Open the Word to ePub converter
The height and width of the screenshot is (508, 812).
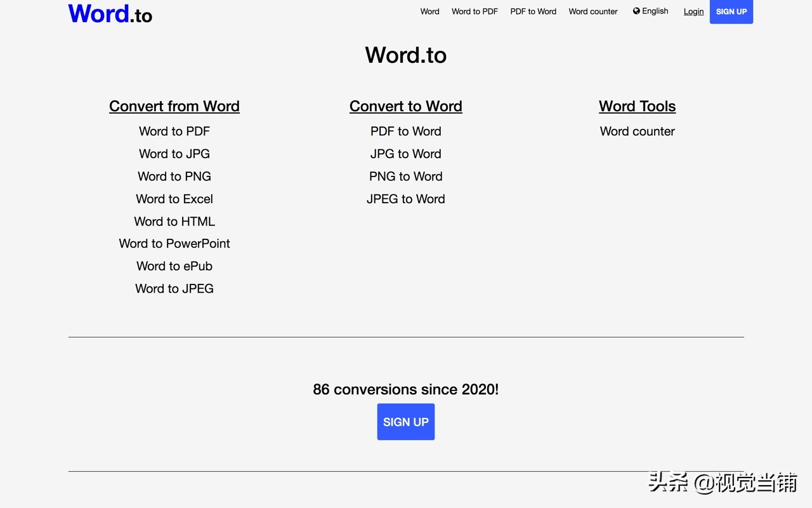(x=174, y=266)
